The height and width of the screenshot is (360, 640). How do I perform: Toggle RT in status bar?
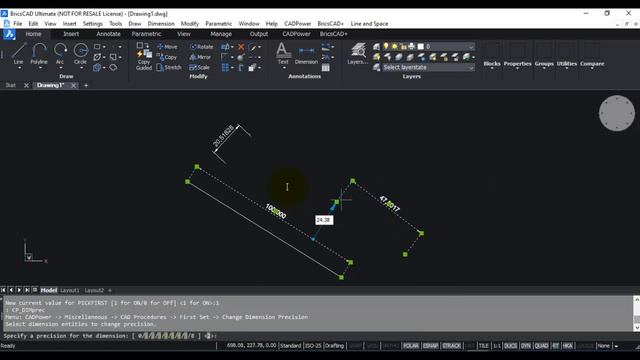coord(556,346)
